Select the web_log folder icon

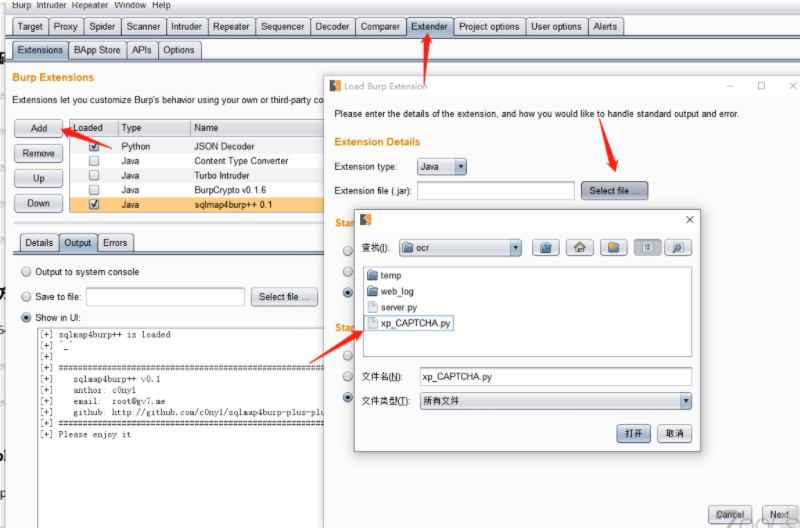372,291
